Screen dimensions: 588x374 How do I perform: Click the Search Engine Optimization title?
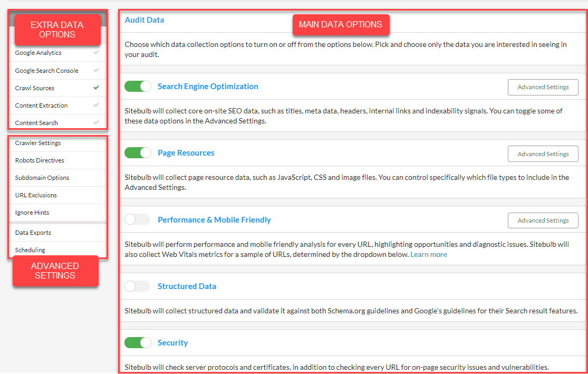tap(208, 87)
